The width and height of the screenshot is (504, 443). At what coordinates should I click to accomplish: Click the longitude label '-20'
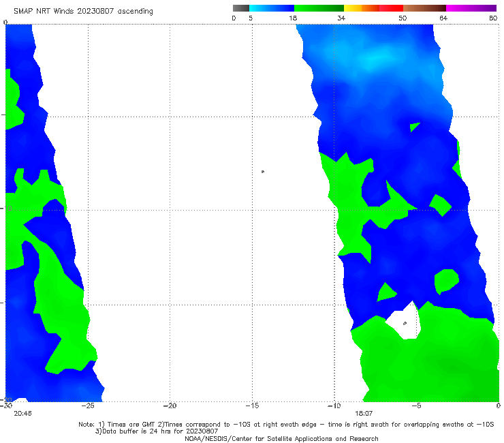pos(170,406)
